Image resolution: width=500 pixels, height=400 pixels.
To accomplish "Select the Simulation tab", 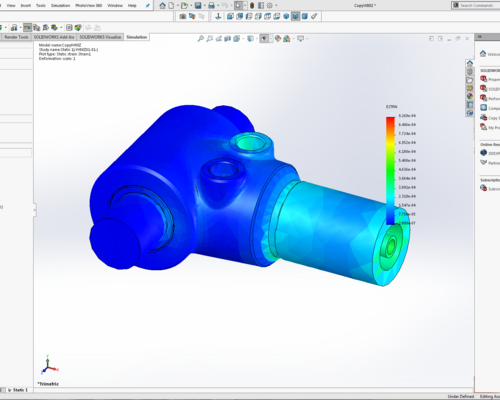I will point(136,37).
